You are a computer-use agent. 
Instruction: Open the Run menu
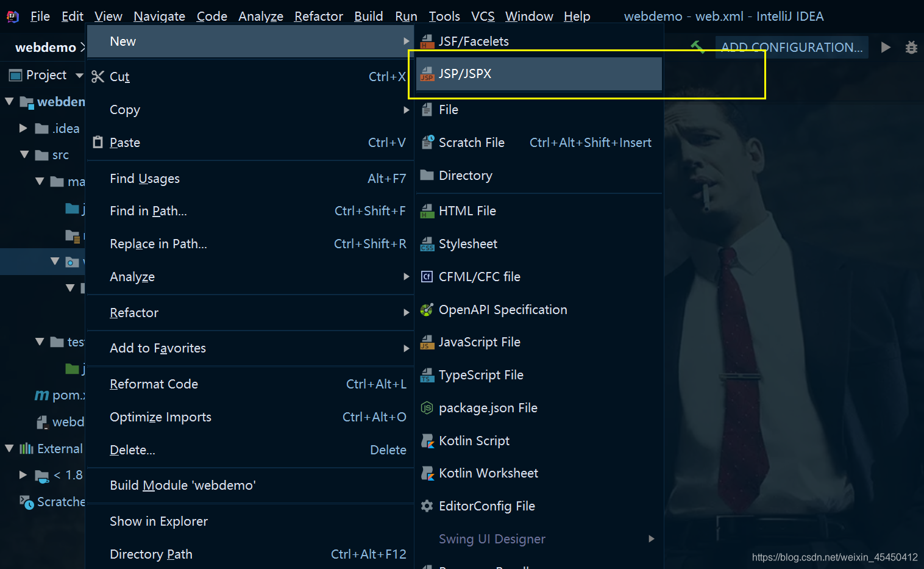(406, 16)
